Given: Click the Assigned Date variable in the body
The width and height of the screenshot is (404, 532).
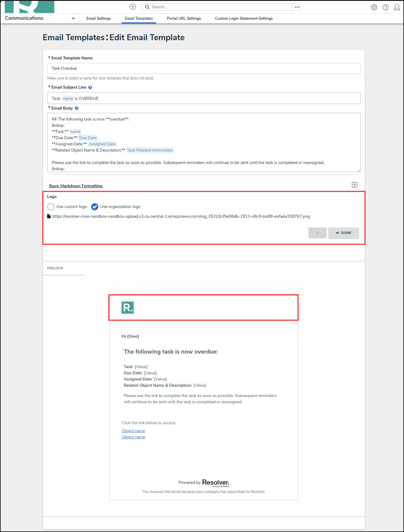Looking at the screenshot, I should coord(102,144).
